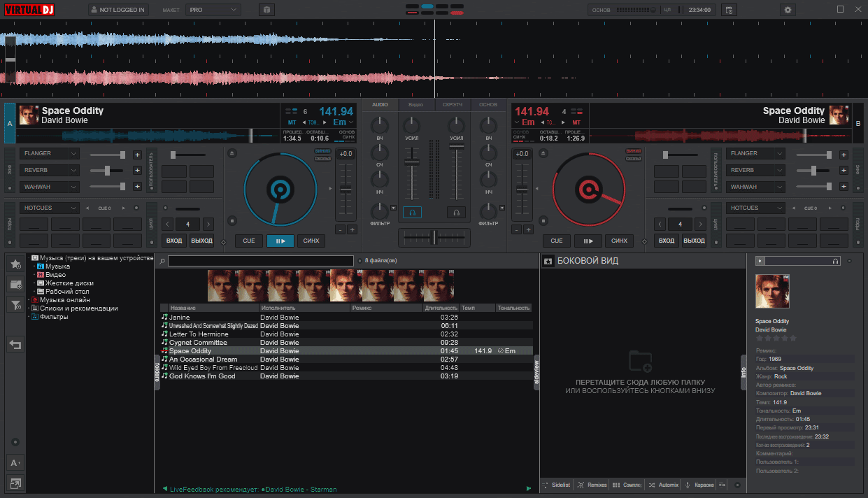The height and width of the screenshot is (498, 868).
Task: Pause deck A with the play/pause button
Action: click(x=280, y=241)
